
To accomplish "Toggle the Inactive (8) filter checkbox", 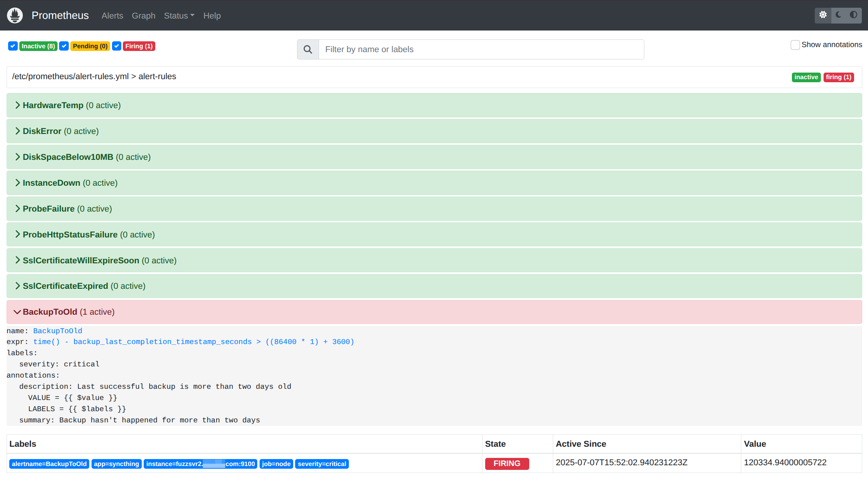I will tap(13, 46).
